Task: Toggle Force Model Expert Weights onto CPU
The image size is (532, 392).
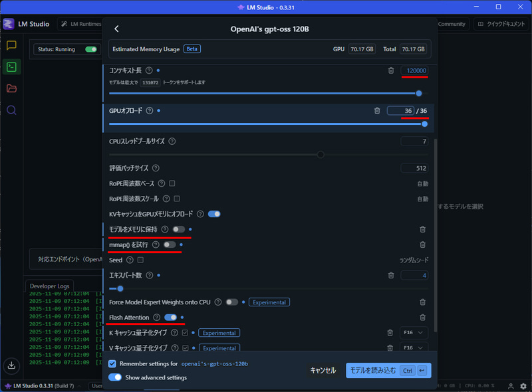Action: pyautogui.click(x=232, y=302)
